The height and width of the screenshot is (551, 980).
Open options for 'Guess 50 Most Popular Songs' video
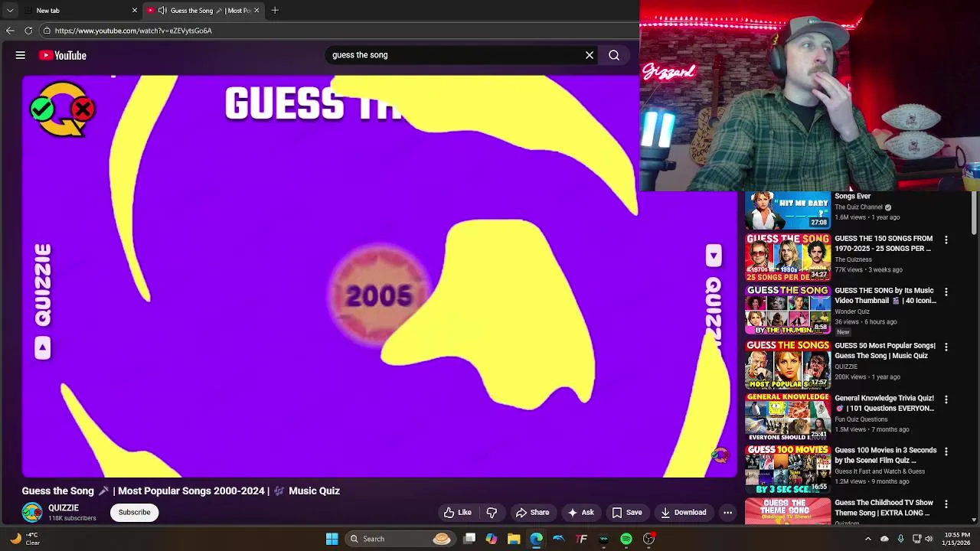pos(946,347)
